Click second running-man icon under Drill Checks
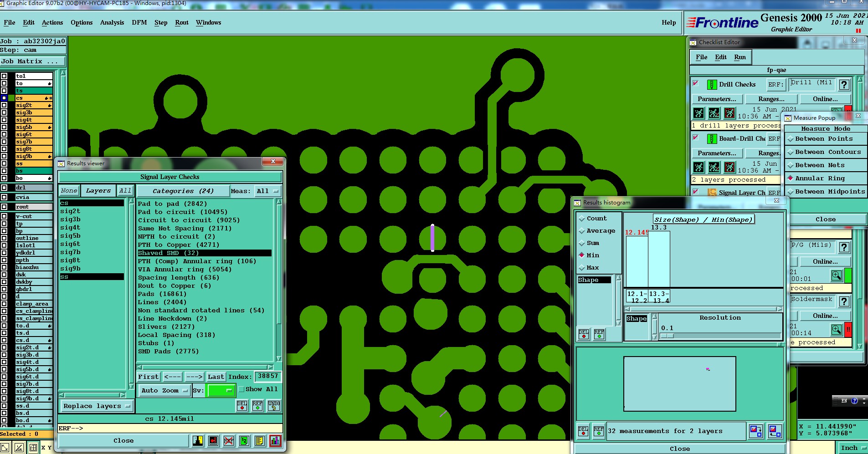Image resolution: width=868 pixels, height=454 pixels. (714, 112)
